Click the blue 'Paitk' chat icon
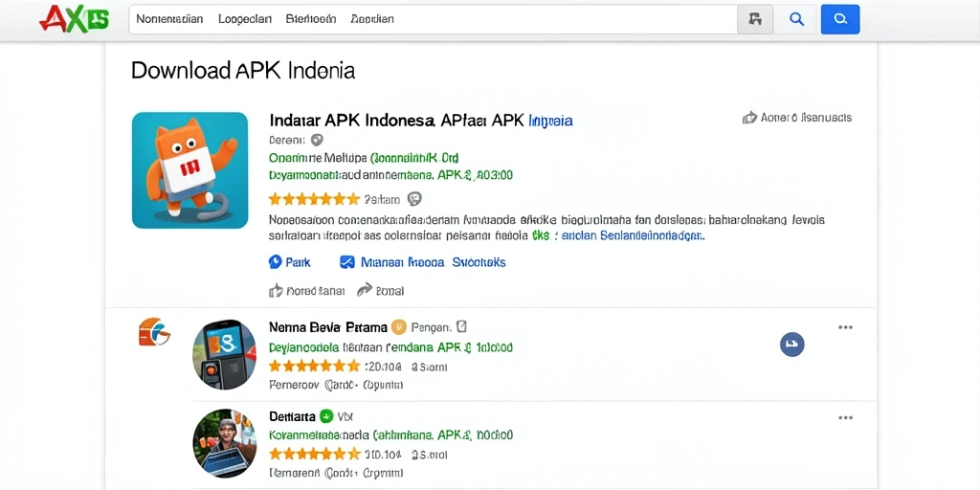 click(276, 262)
